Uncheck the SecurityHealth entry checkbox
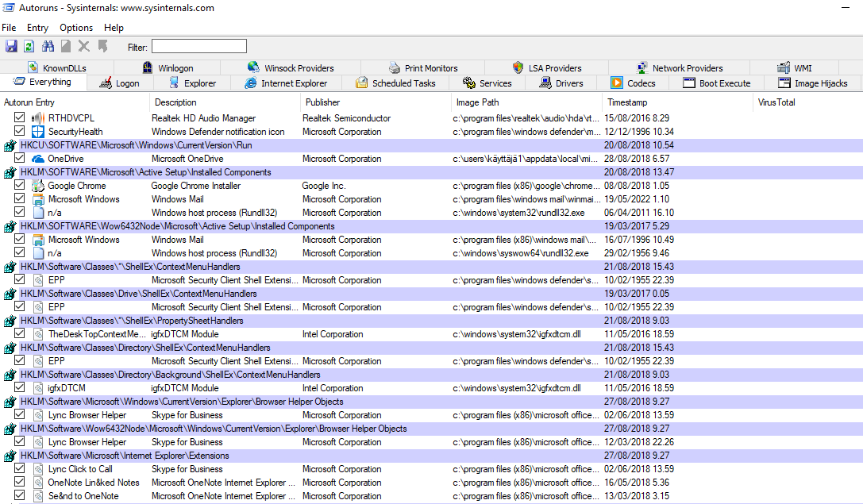 click(19, 131)
